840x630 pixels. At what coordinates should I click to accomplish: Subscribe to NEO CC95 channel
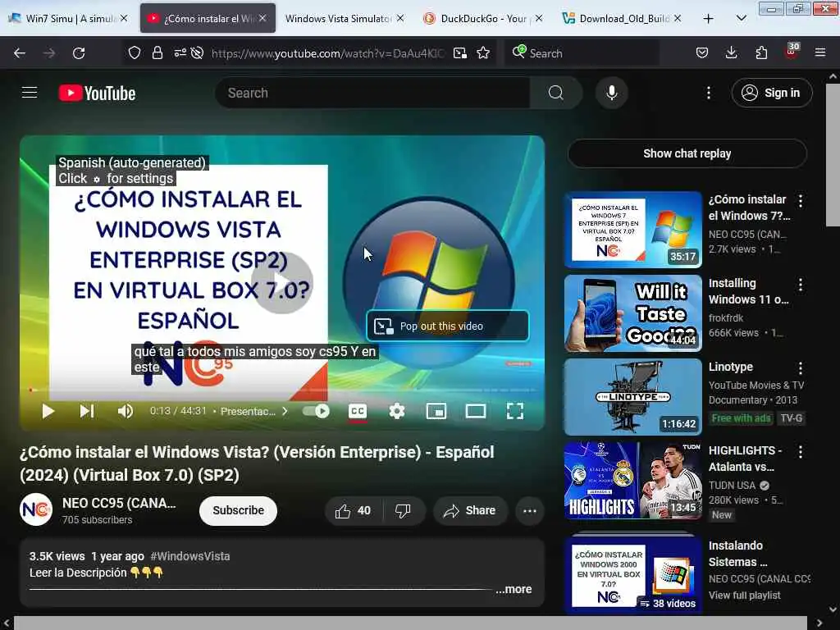tap(238, 510)
